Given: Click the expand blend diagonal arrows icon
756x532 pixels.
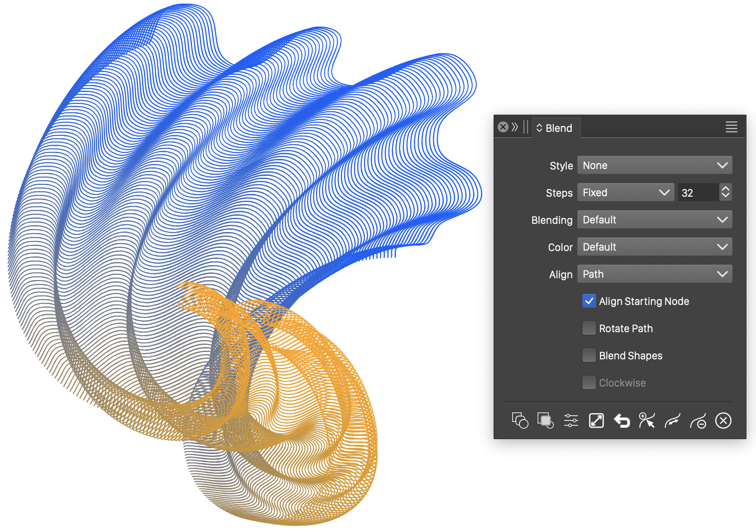Looking at the screenshot, I should click(596, 421).
